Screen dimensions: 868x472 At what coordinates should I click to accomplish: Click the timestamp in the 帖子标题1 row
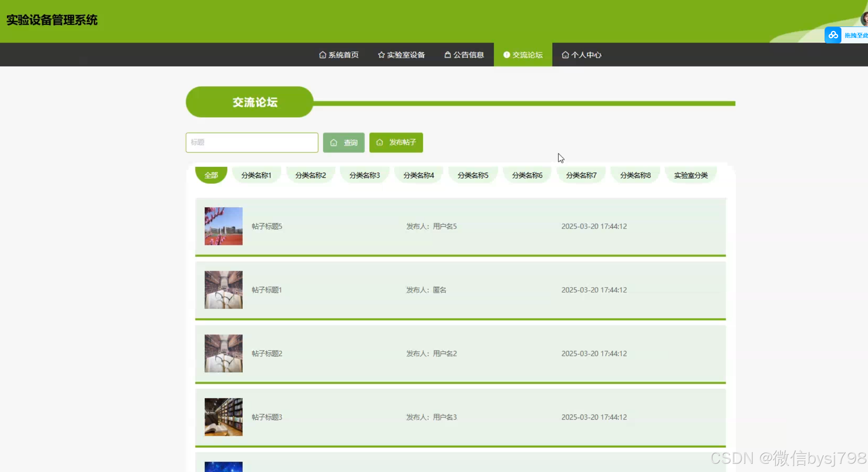594,290
